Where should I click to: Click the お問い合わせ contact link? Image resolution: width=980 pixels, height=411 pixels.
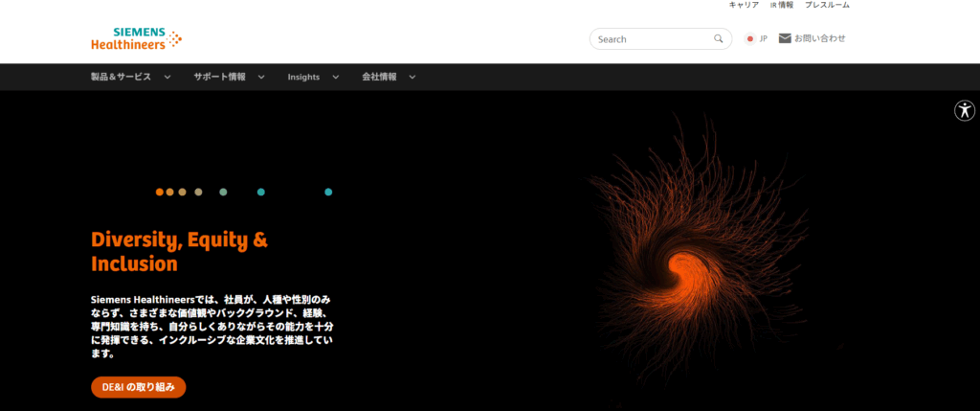coord(820,38)
